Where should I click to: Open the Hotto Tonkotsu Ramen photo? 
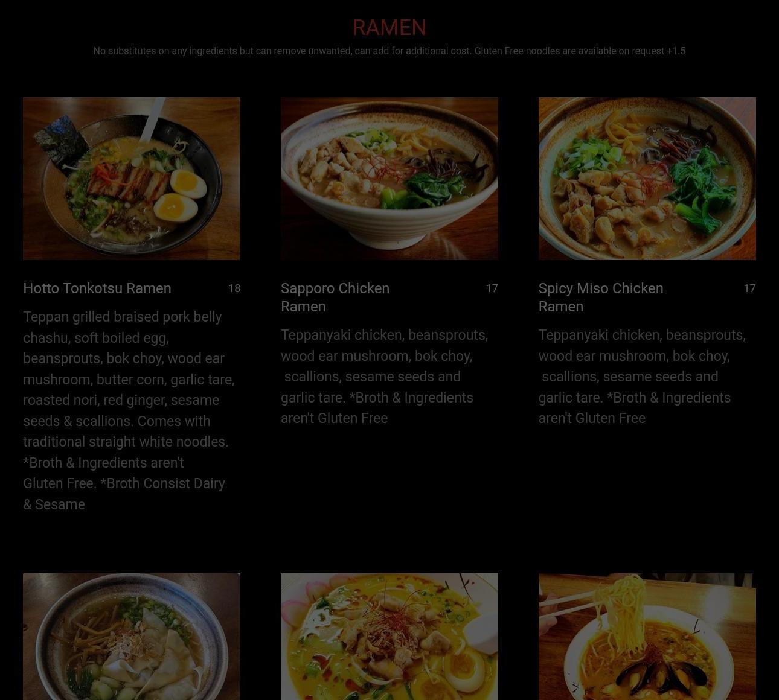click(x=132, y=179)
